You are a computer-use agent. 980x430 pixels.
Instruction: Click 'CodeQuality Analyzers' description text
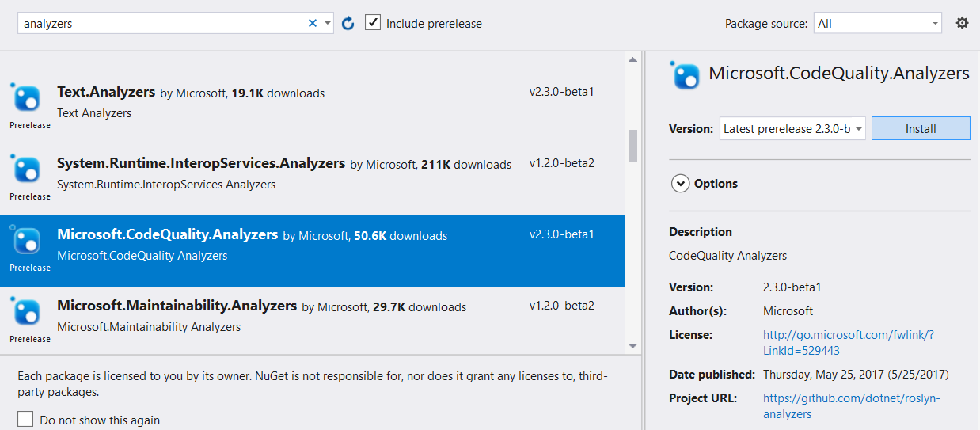727,256
